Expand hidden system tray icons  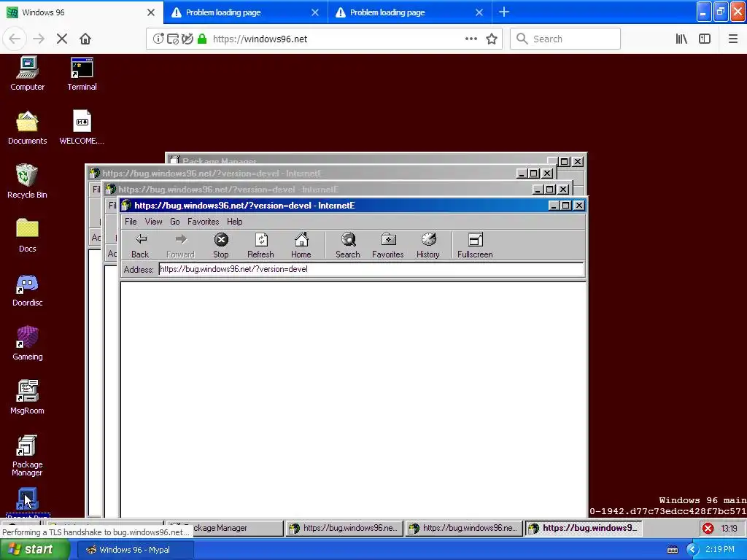click(x=692, y=550)
